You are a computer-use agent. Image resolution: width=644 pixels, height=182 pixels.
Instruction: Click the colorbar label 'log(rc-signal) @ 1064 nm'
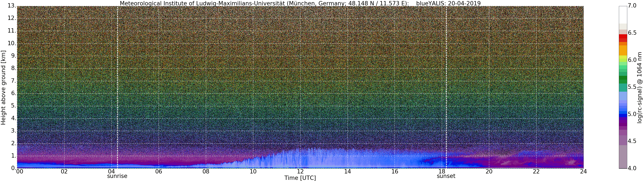639,87
